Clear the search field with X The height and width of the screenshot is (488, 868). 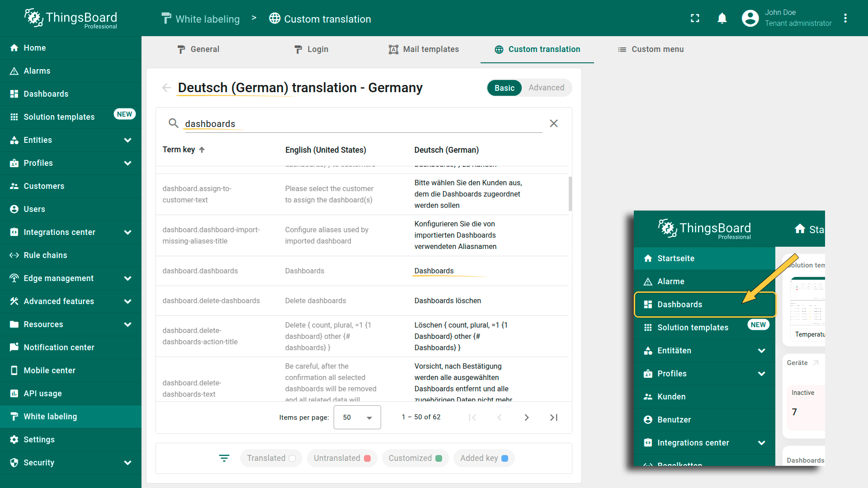pyautogui.click(x=553, y=123)
